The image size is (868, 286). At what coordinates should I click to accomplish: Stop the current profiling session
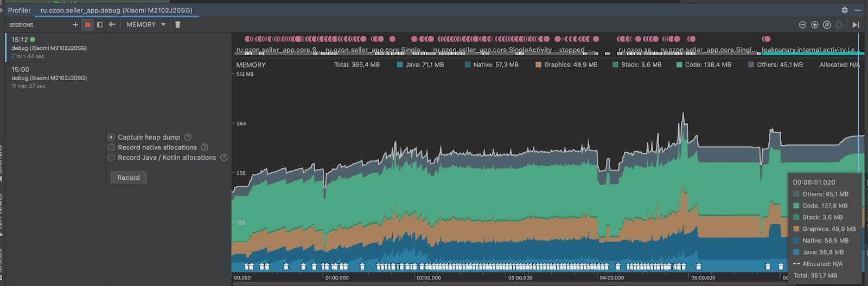pyautogui.click(x=87, y=25)
